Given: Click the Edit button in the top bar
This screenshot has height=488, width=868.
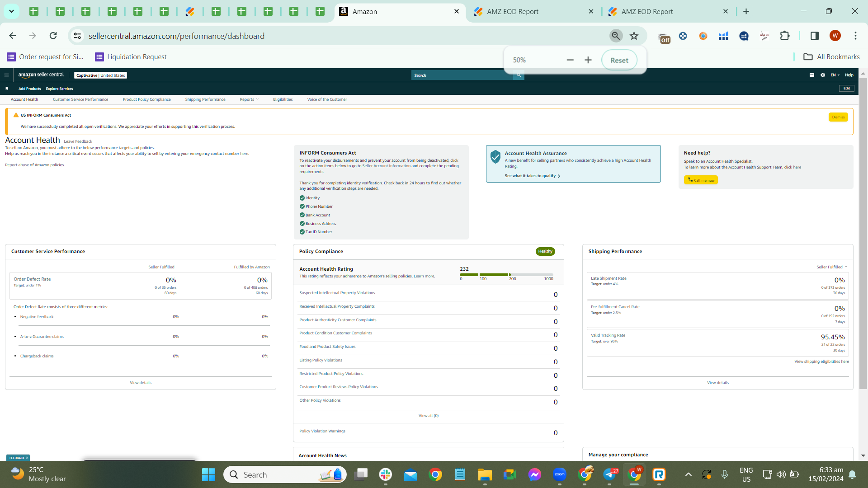Looking at the screenshot, I should 847,88.
